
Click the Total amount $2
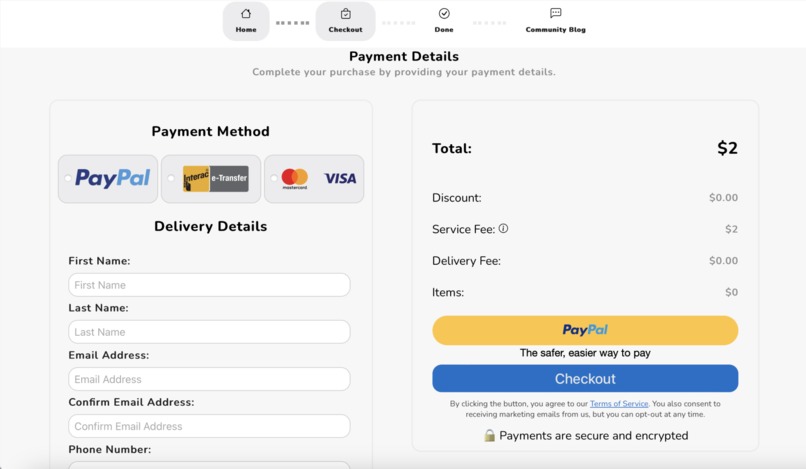[727, 148]
